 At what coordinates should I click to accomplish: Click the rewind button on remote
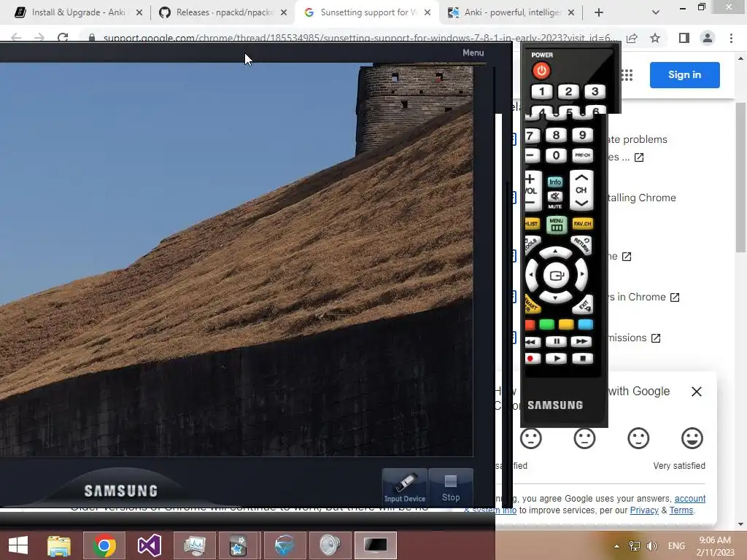point(532,342)
